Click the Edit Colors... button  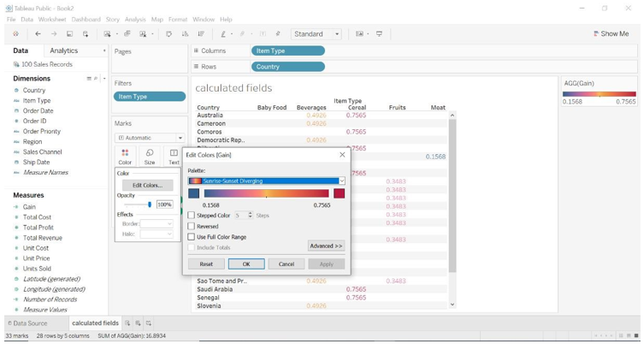[x=147, y=186]
